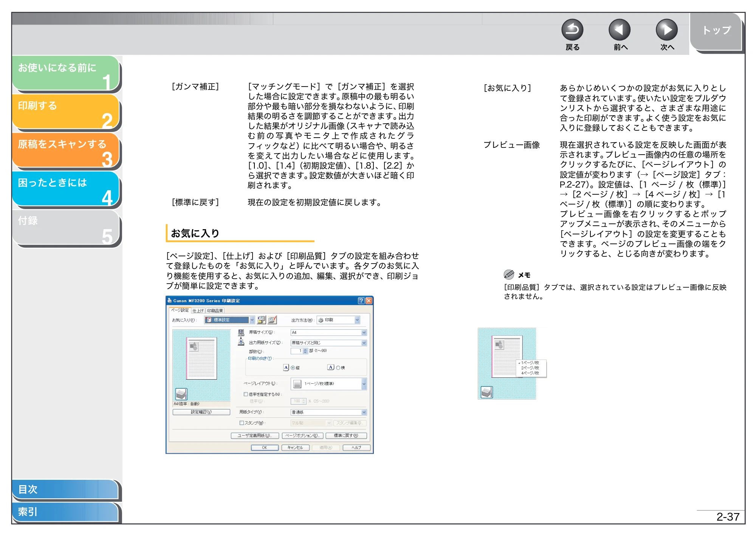
Task: Click the add favorite icon beside 標準設定
Action: (x=261, y=320)
